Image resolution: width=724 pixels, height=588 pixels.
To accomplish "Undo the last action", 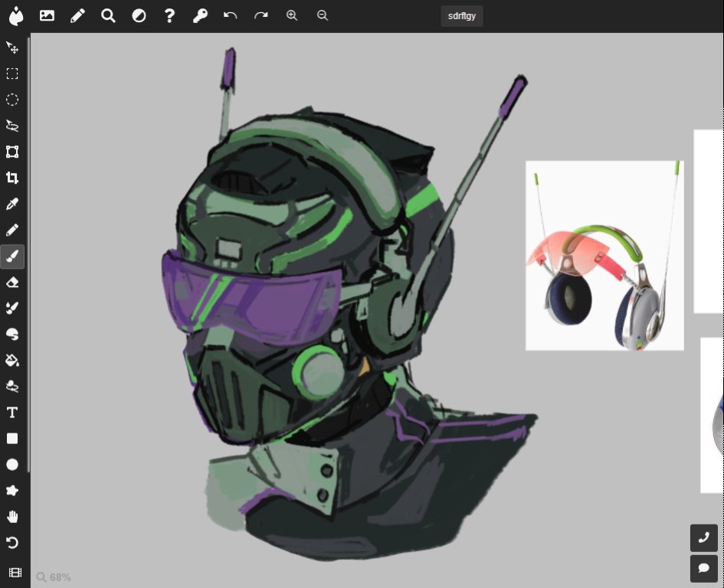I will (231, 15).
